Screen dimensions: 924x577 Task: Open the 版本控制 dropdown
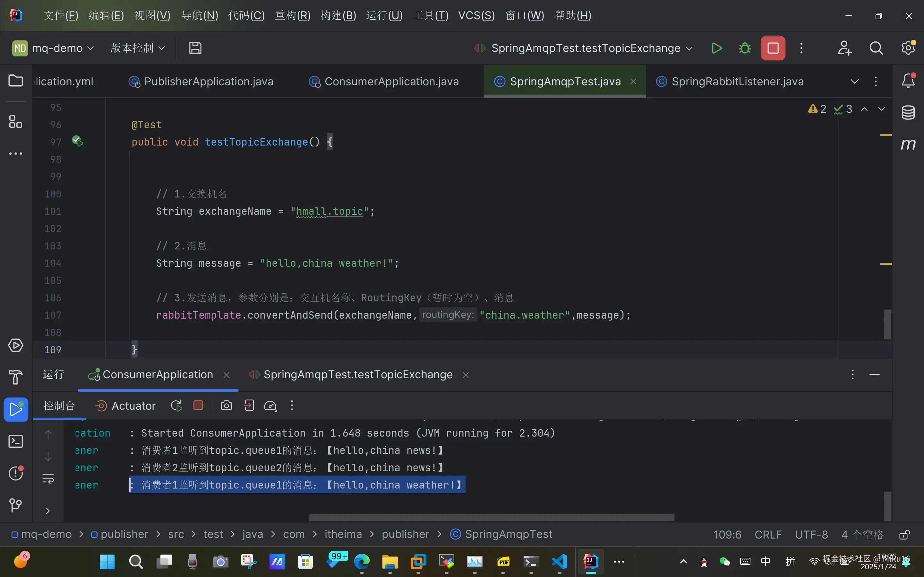pos(137,48)
